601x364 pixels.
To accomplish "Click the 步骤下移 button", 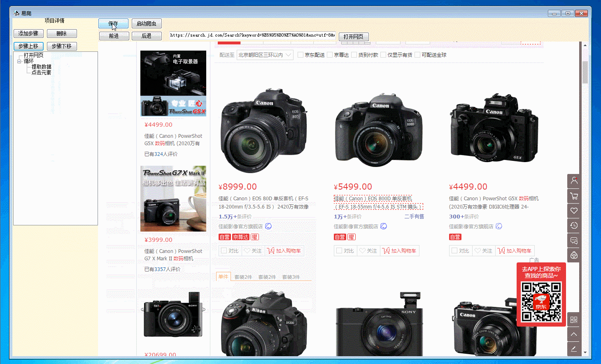I will (x=62, y=46).
